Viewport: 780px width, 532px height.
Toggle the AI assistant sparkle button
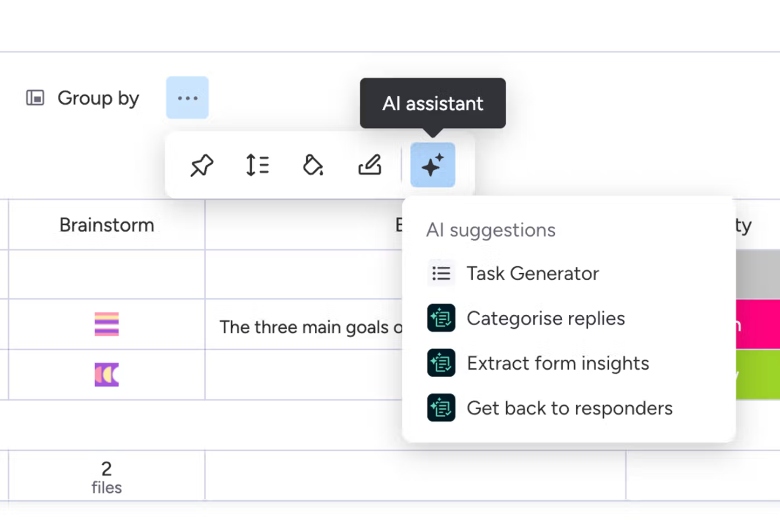click(x=433, y=165)
